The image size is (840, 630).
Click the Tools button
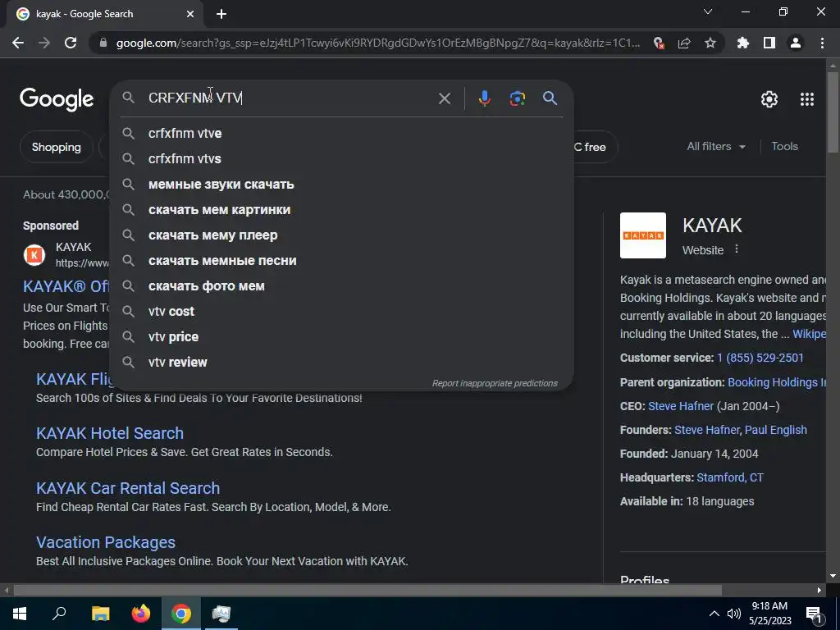[x=784, y=146]
